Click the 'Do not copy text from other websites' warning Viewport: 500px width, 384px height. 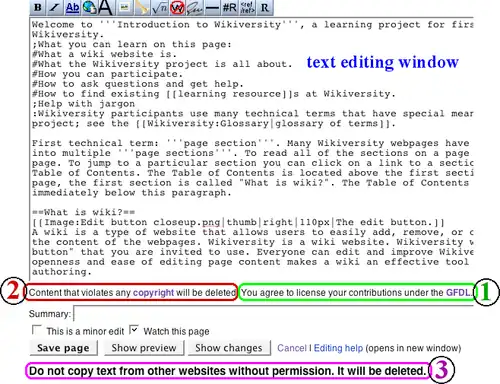(228, 371)
